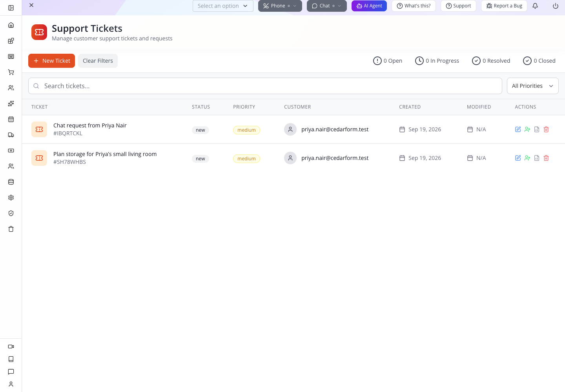Open the settings gear in sidebar

tap(11, 198)
